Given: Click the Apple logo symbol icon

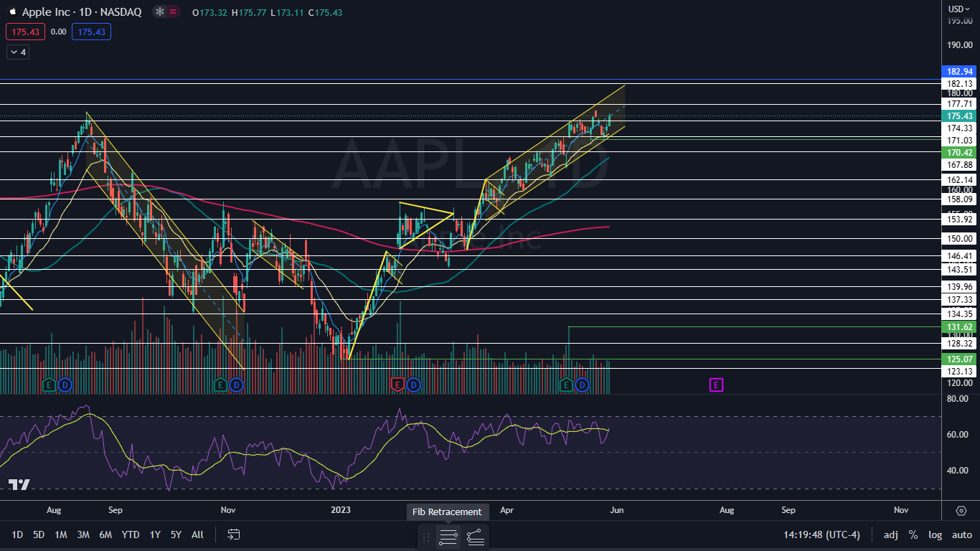Looking at the screenshot, I should pos(13,12).
